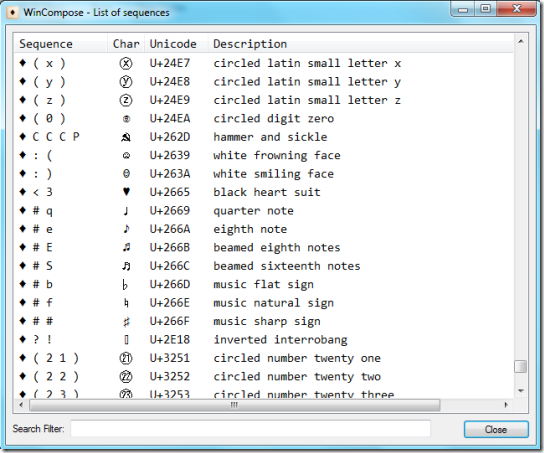Click the U+2E18 unicode cell
Screen dimensions: 544x453
click(x=170, y=340)
